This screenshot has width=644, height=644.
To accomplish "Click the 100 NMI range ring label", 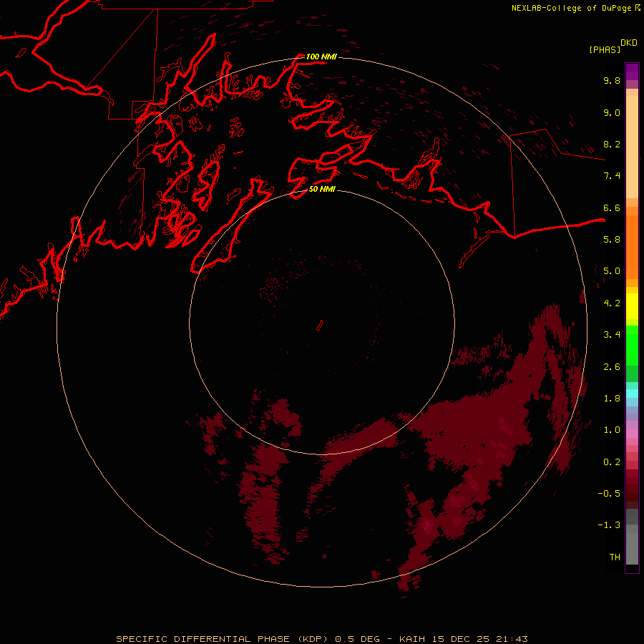I will pyautogui.click(x=321, y=57).
